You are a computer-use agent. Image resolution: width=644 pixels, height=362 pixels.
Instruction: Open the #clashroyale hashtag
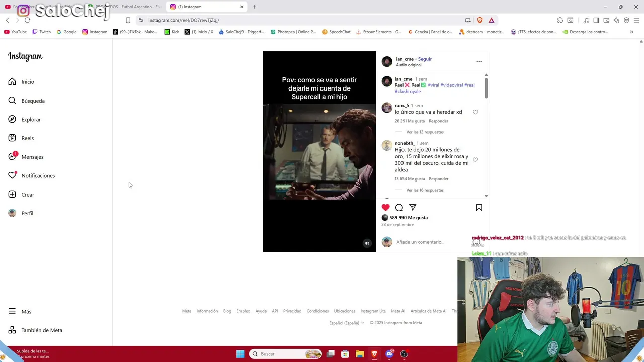pyautogui.click(x=408, y=92)
